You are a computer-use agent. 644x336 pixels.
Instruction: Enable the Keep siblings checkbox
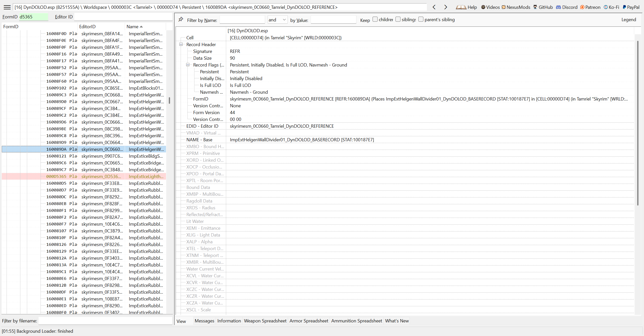(398, 19)
